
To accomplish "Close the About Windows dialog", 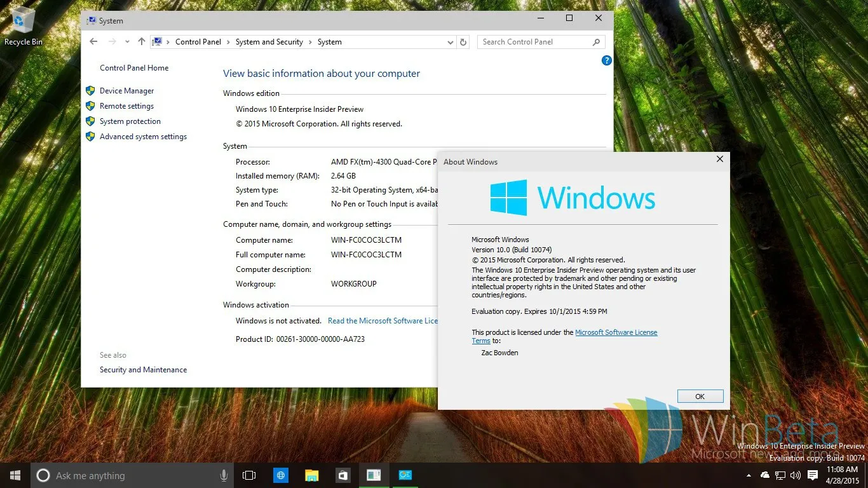I will [x=720, y=159].
